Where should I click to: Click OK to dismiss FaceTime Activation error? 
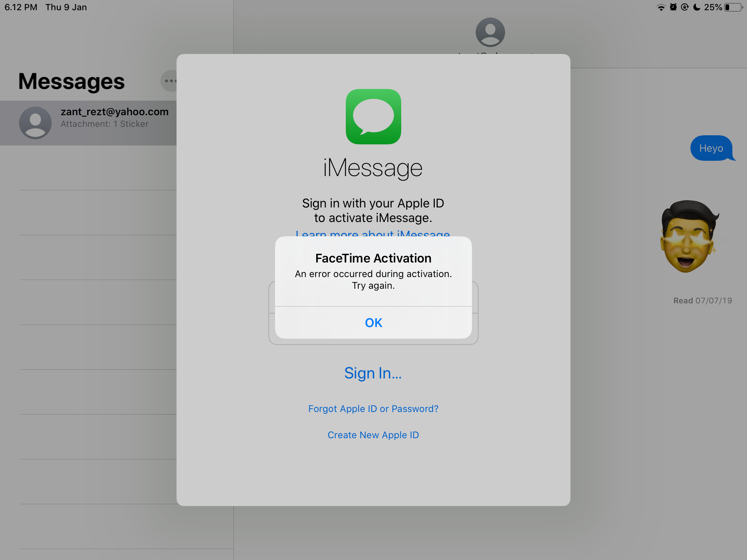click(373, 322)
